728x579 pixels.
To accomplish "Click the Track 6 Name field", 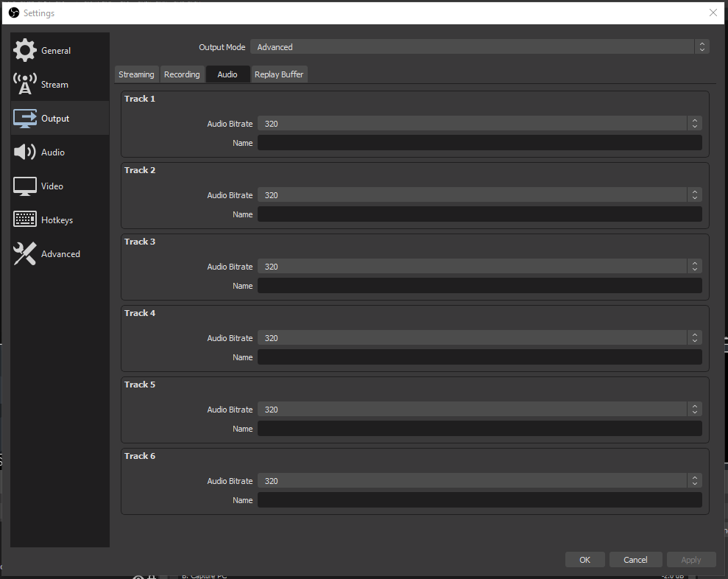I will [480, 500].
